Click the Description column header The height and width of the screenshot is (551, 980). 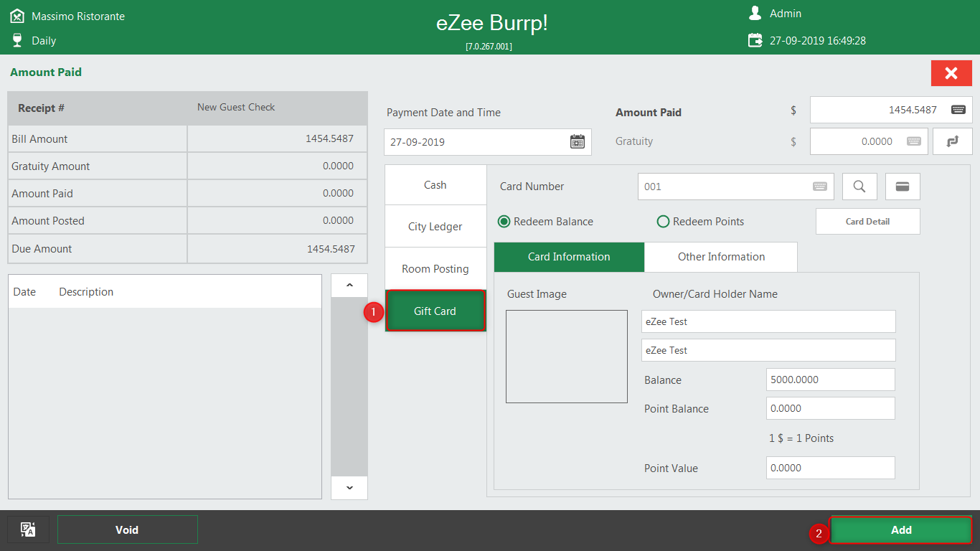(86, 292)
